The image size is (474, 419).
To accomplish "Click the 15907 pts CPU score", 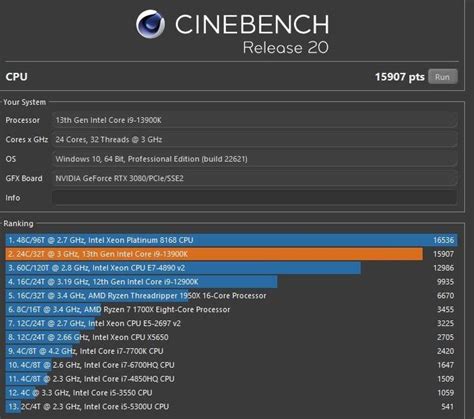I will [400, 77].
